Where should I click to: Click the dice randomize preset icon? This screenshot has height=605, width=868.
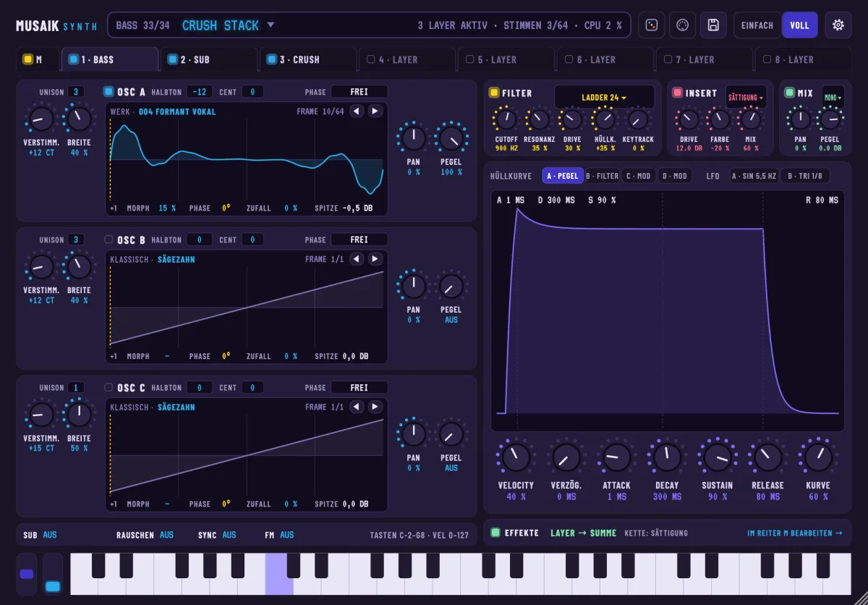(x=651, y=25)
